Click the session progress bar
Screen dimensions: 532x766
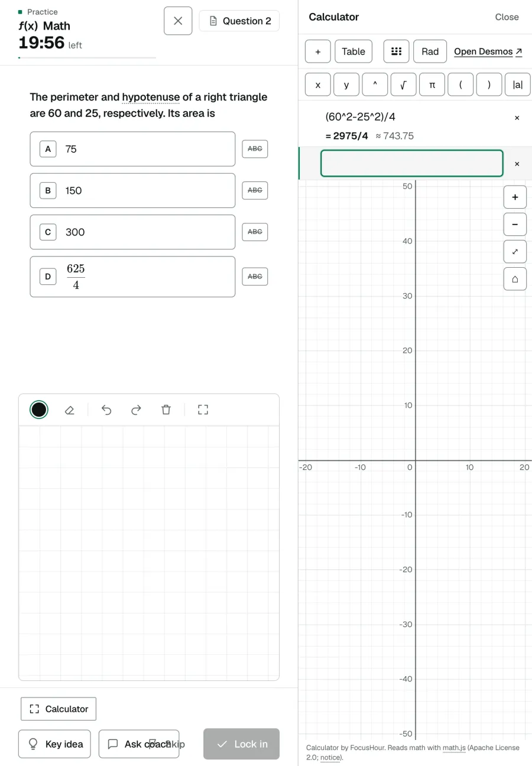(87, 58)
